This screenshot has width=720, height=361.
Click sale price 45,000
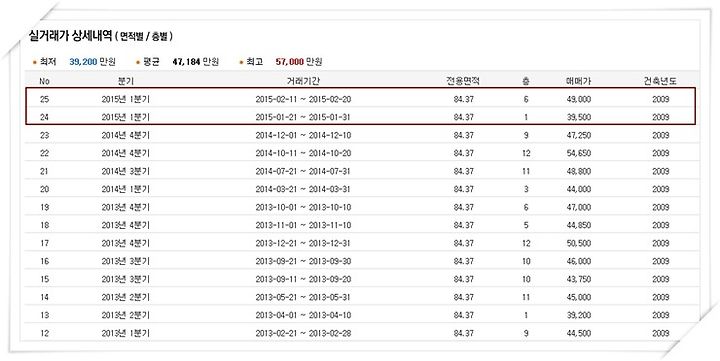579,297
